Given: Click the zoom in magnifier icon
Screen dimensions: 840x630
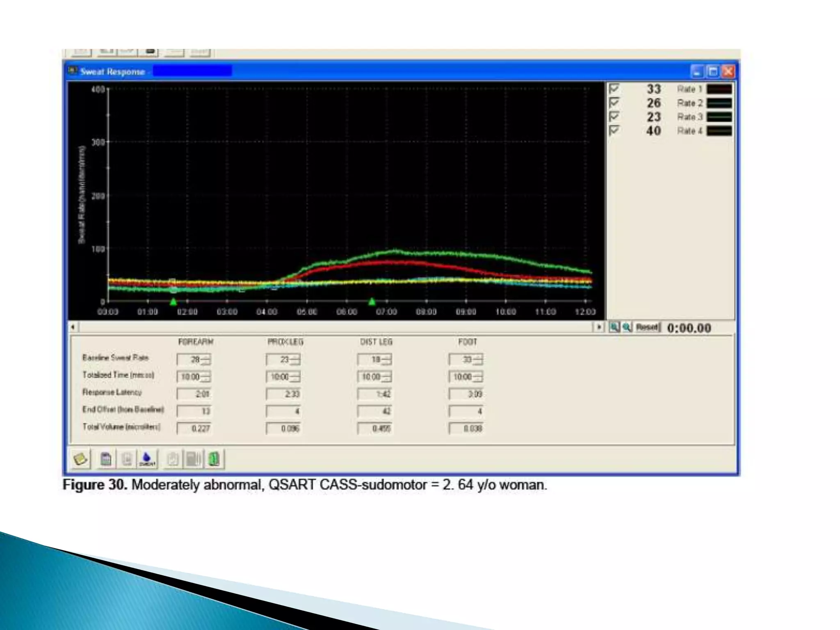Looking at the screenshot, I should (x=614, y=327).
